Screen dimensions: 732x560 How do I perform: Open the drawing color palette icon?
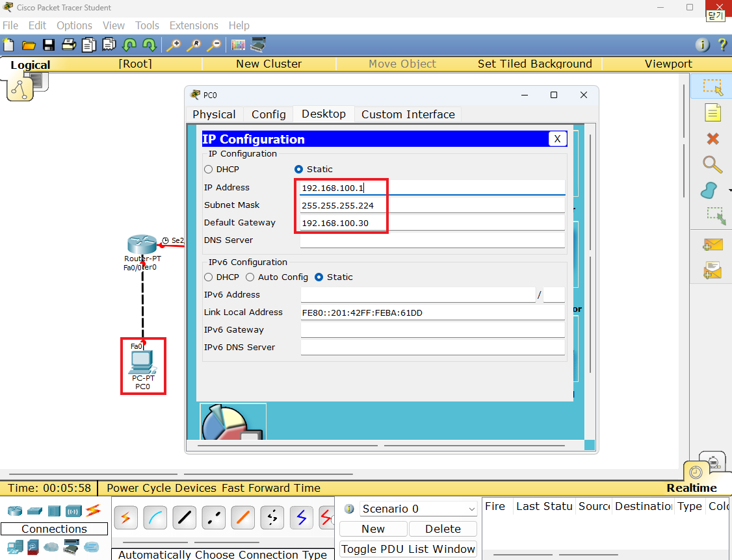pos(238,45)
